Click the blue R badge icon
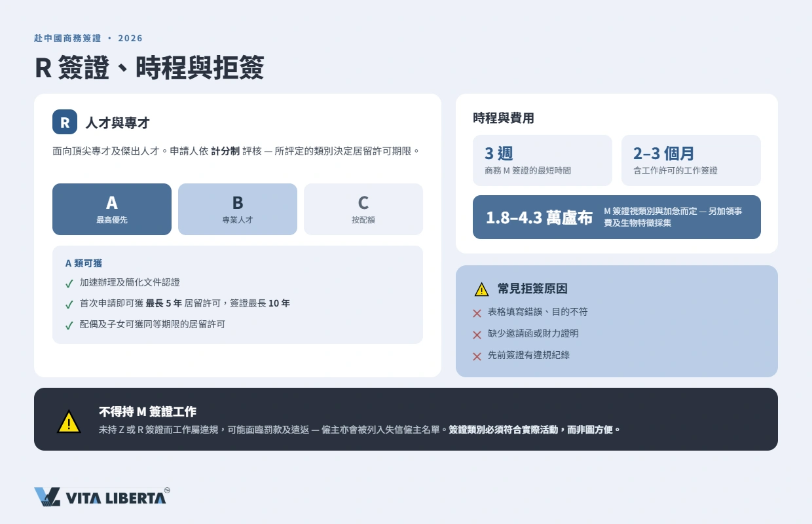Screen dimensions: 812x524 [x=65, y=122]
